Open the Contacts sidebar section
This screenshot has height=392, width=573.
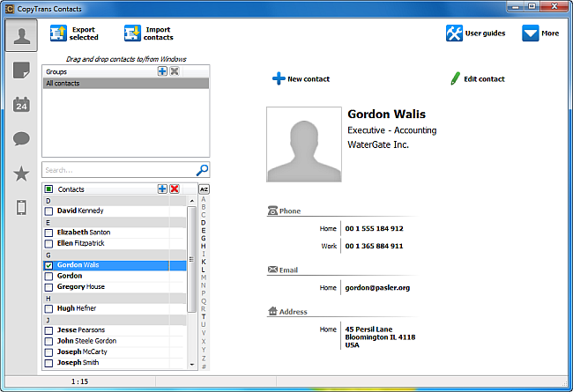[x=21, y=35]
